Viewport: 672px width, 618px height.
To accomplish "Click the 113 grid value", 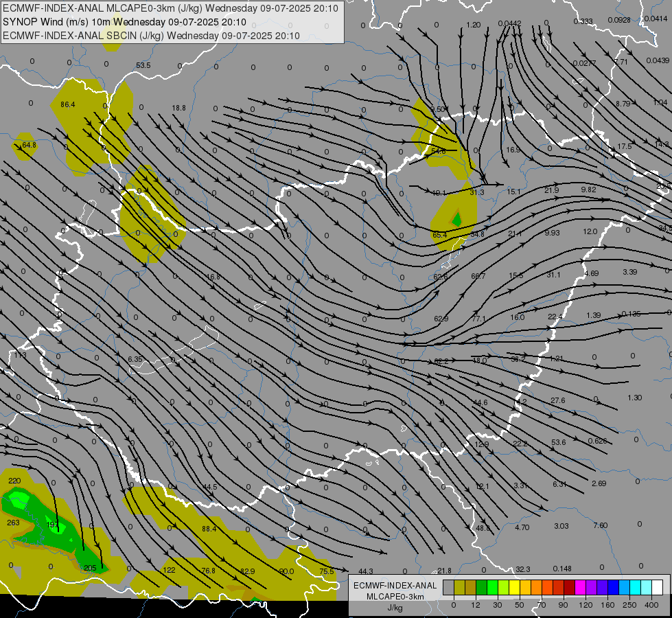I will click(20, 355).
